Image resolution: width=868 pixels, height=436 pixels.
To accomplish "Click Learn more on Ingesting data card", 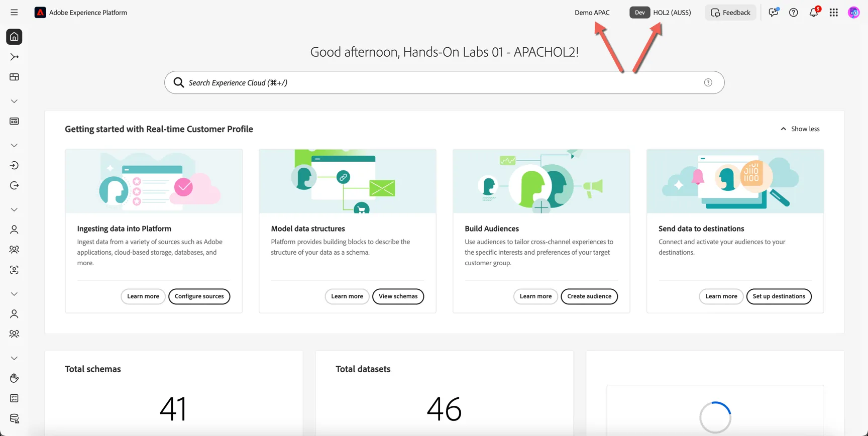I will (x=143, y=296).
